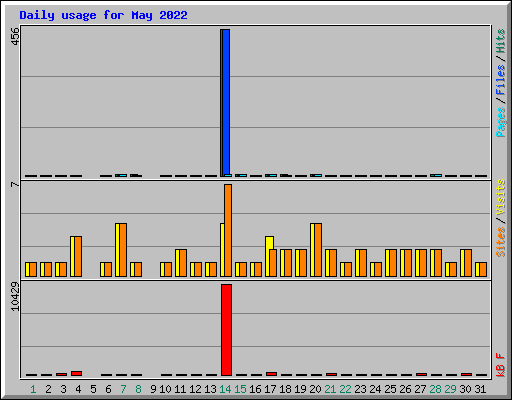Select the 'Sites' legend label
This screenshot has height=400, width=512.
point(501,242)
